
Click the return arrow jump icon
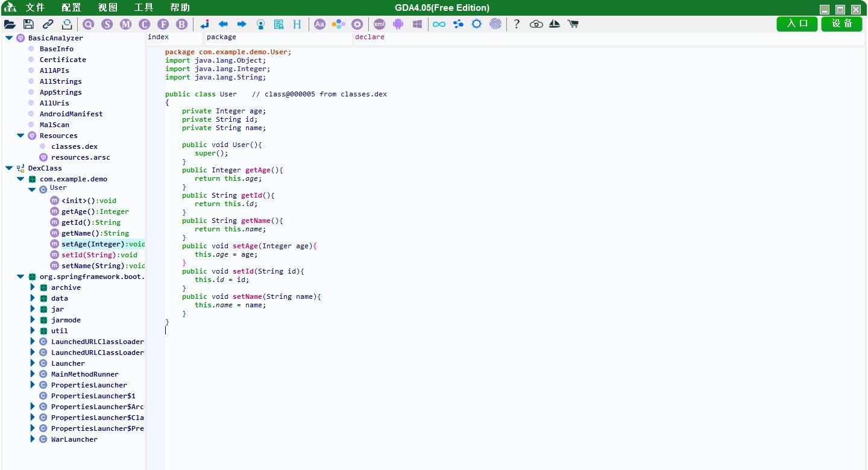pyautogui.click(x=204, y=24)
